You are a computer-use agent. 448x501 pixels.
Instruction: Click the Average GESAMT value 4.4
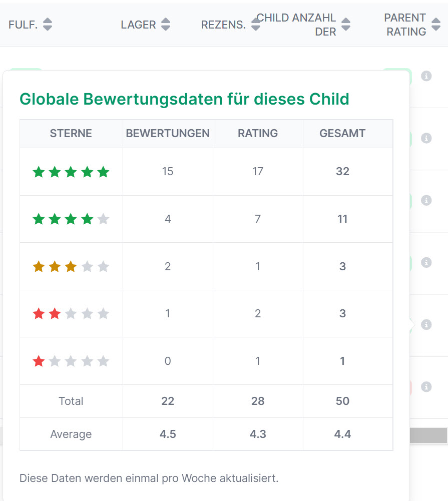pos(342,434)
